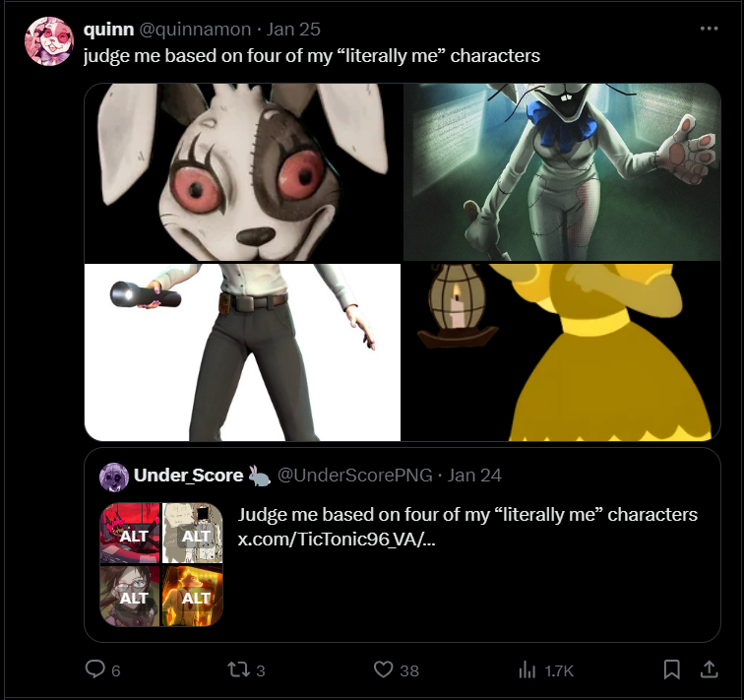
Task: Expand the flashlight character image
Action: (242, 351)
